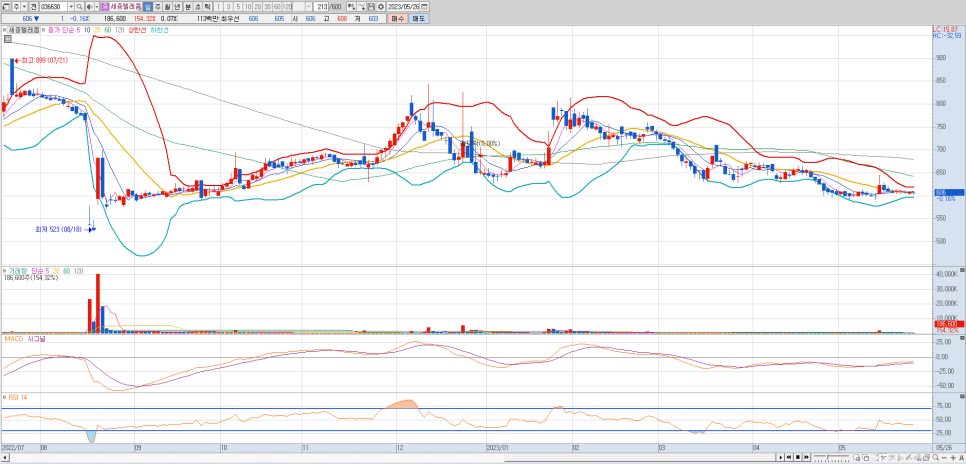Click the 120 moving average legend on price chart

(119, 30)
